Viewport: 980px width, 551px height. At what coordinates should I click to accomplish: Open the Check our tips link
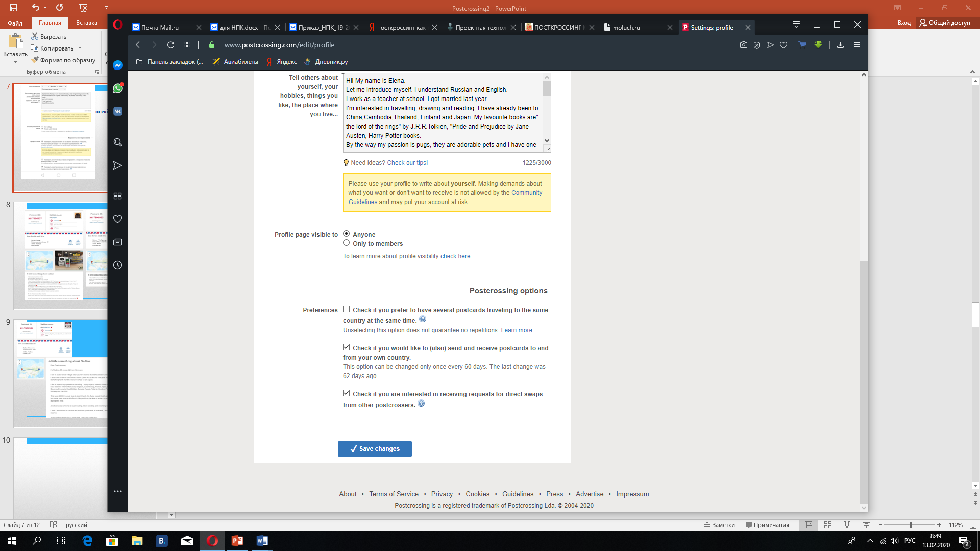tap(407, 163)
